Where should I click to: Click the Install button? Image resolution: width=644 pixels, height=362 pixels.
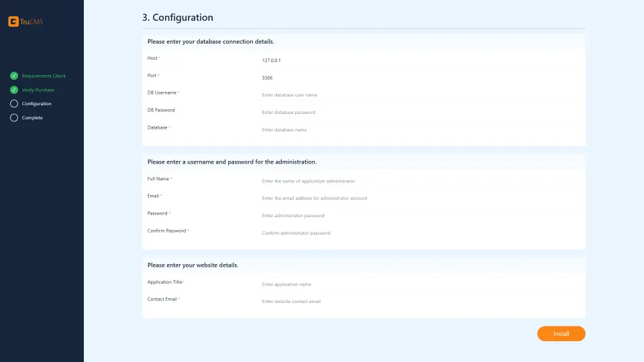coord(561,334)
